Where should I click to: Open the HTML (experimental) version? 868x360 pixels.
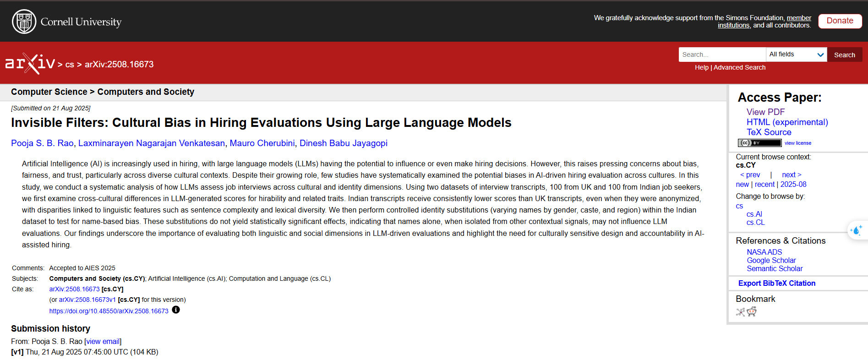[787, 122]
